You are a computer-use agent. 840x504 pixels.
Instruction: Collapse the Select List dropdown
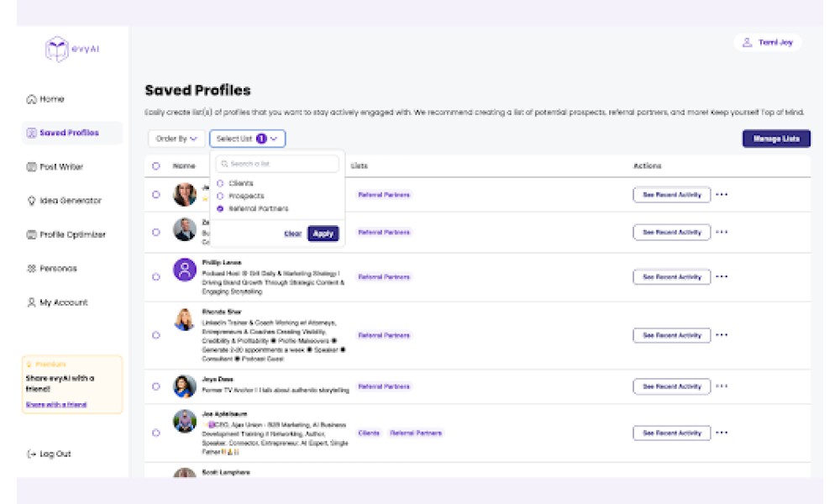[248, 139]
